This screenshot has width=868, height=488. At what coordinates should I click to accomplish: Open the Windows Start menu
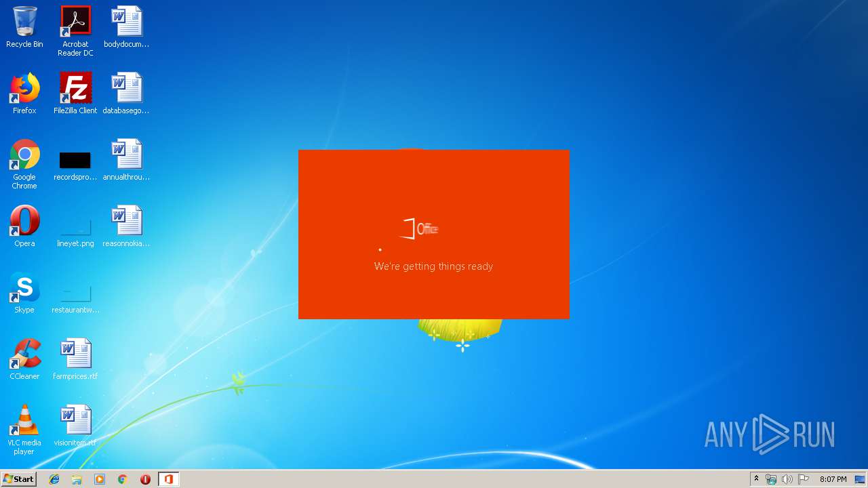point(18,479)
